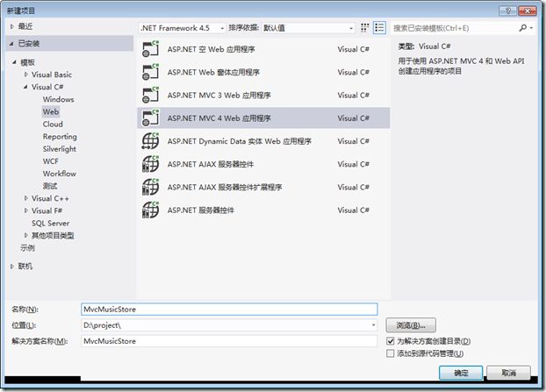Select ASP.NET 服务器控件 row text
The height and width of the screenshot is (392, 546).
(x=200, y=210)
